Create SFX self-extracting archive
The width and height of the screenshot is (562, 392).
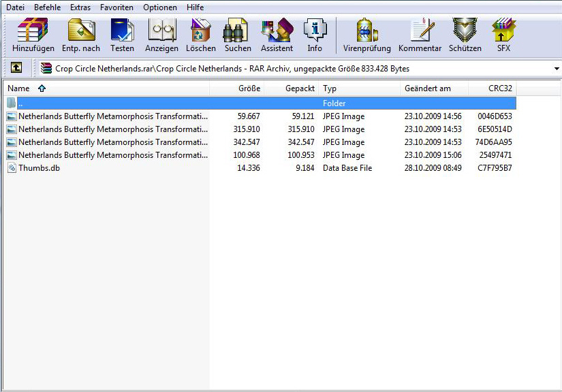(503, 35)
